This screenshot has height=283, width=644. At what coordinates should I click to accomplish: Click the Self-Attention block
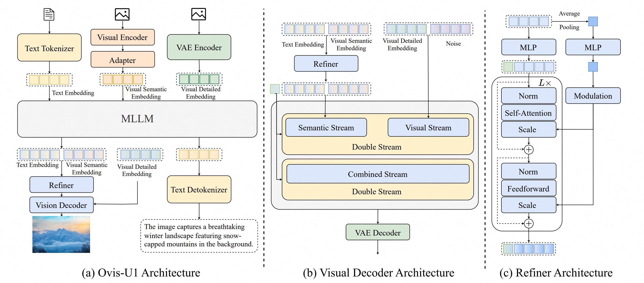click(528, 113)
